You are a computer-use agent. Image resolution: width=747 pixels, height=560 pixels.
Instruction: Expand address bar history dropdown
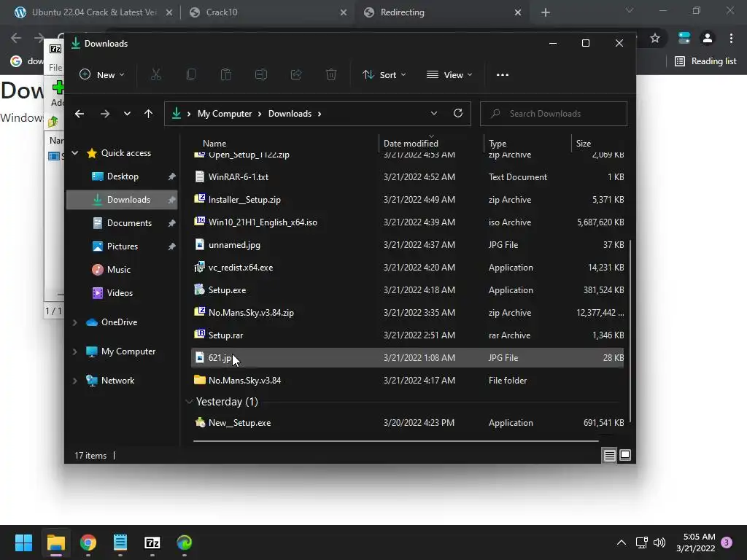point(433,113)
